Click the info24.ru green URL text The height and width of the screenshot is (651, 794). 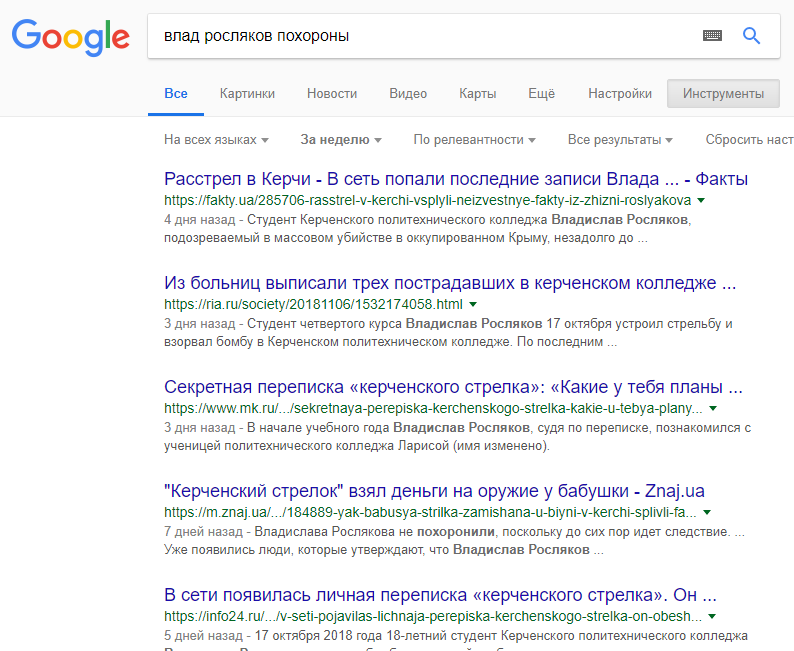point(433,617)
